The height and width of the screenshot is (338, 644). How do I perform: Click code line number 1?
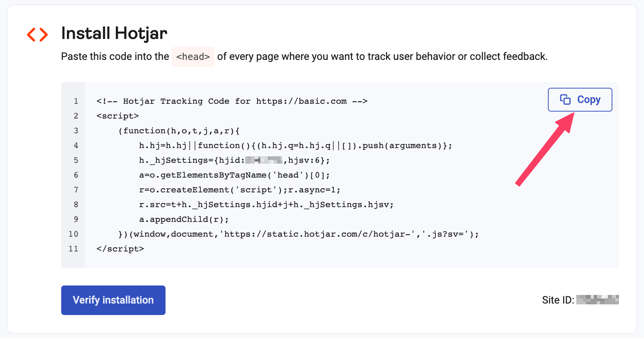click(x=76, y=101)
